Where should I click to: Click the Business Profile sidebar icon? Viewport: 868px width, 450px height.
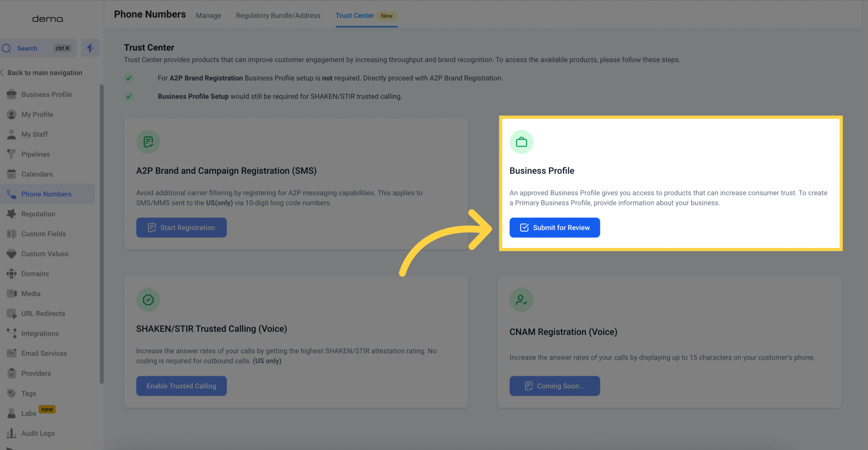[x=11, y=94]
